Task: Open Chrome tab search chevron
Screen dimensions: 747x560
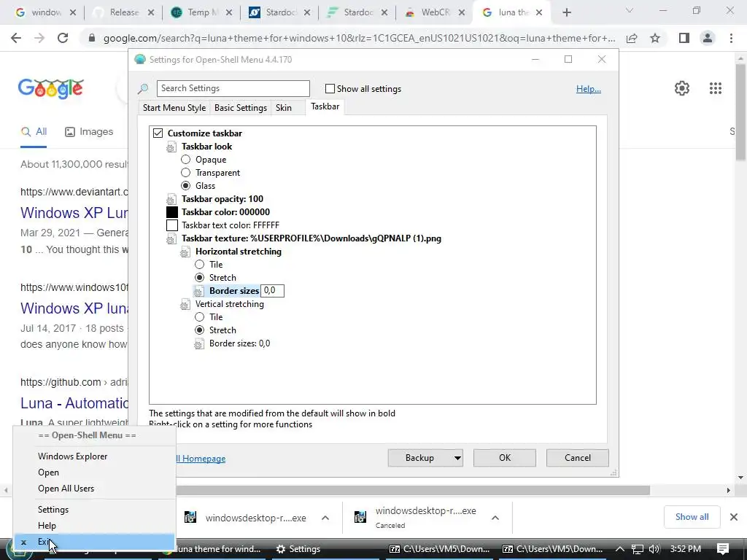Action: [630, 10]
